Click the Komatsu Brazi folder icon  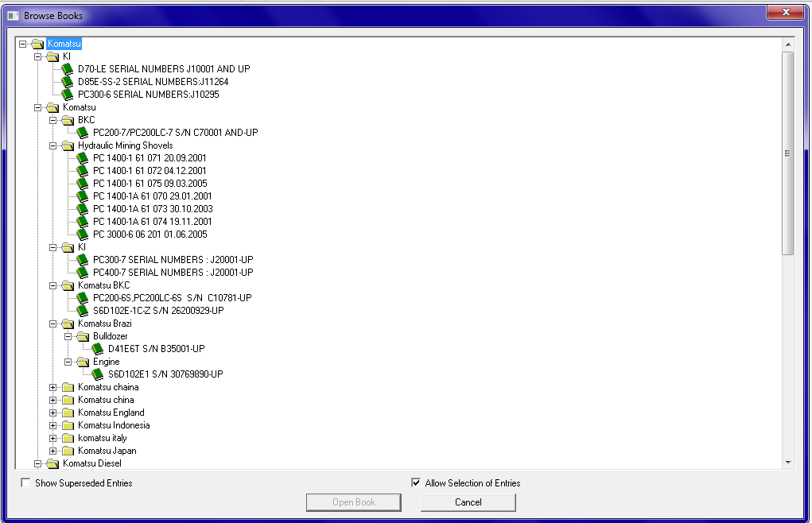pos(68,323)
